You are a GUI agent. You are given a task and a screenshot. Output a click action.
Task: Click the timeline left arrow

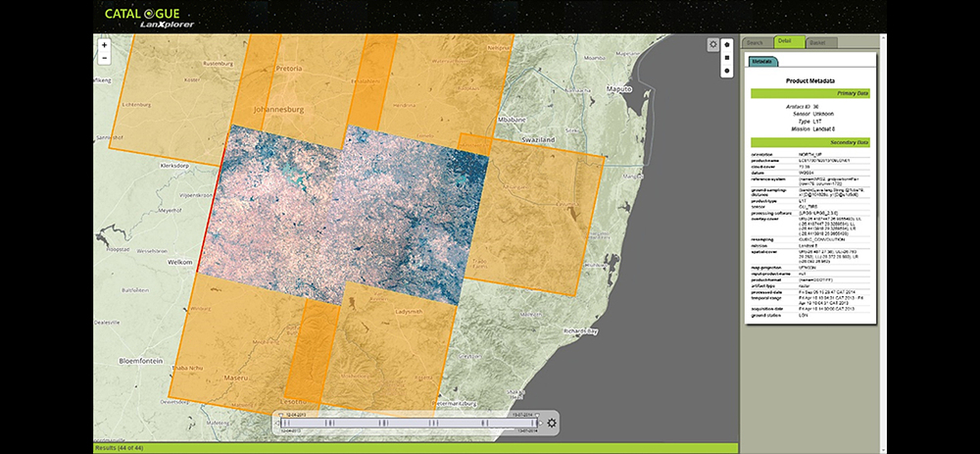tap(277, 424)
